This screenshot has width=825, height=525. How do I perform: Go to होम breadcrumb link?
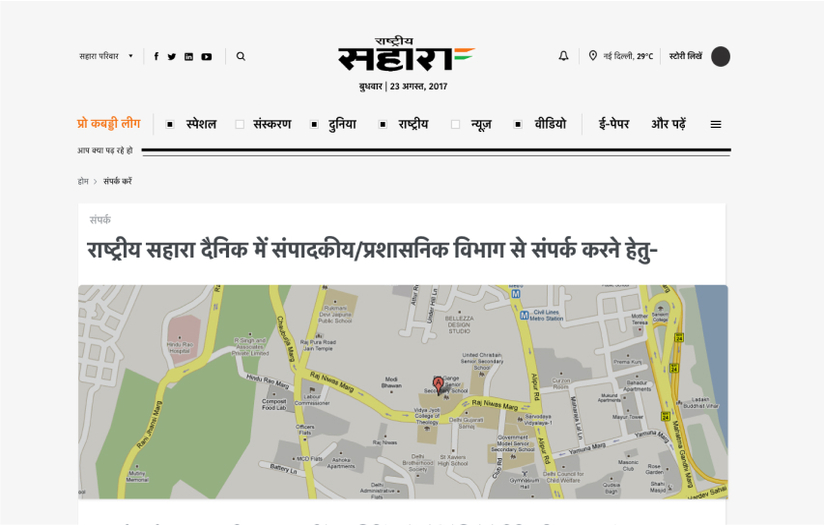pyautogui.click(x=83, y=181)
